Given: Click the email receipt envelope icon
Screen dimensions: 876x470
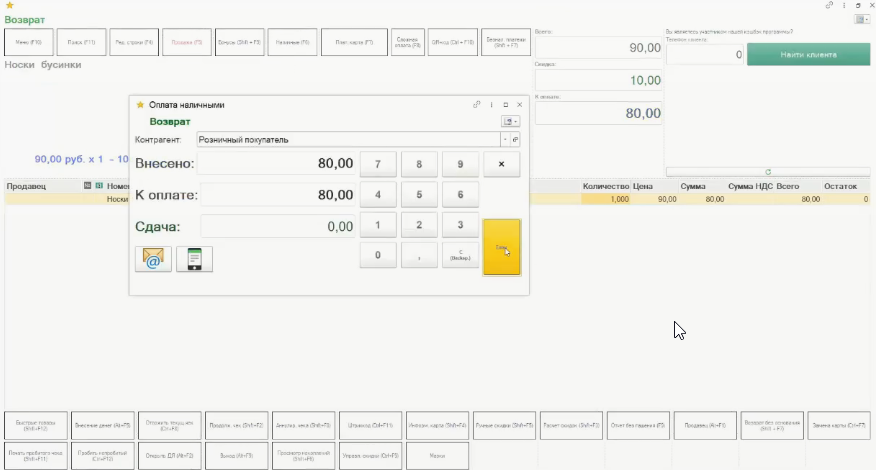Looking at the screenshot, I should click(x=153, y=259).
